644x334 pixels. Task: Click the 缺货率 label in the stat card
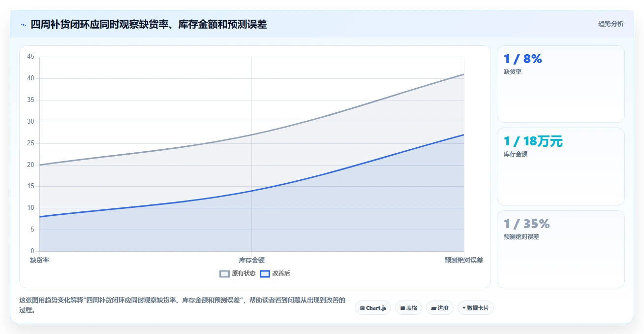[513, 72]
